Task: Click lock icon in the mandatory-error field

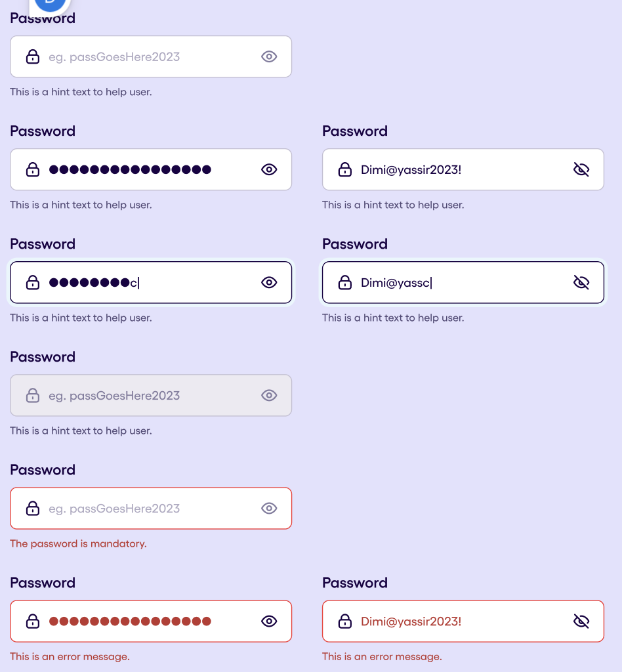Action: tap(33, 509)
